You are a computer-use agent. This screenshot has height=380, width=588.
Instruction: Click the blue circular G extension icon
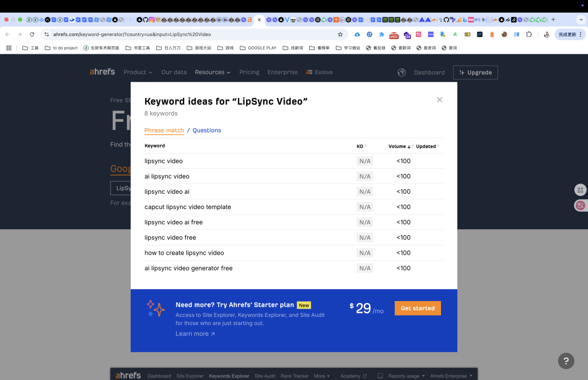369,34
